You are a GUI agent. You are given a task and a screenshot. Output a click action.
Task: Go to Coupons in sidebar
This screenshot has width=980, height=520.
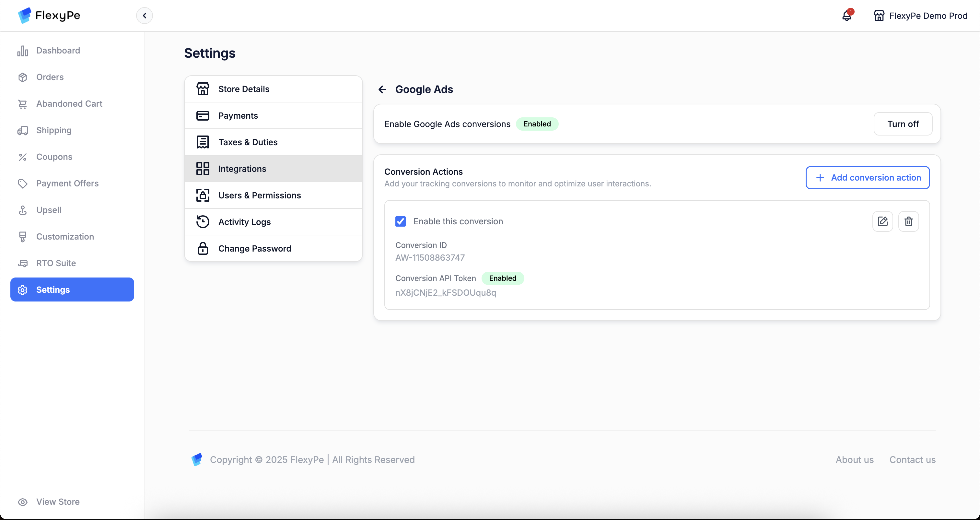pyautogui.click(x=54, y=157)
